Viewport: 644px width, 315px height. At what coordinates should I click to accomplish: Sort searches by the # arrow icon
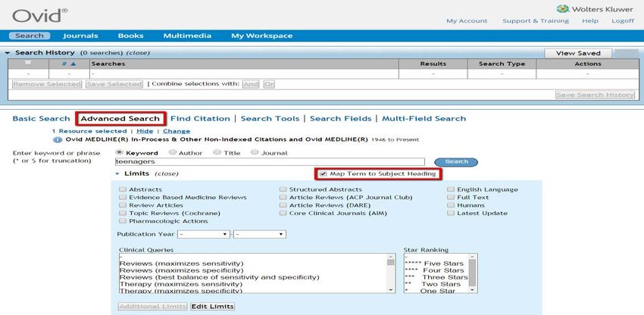(73, 64)
